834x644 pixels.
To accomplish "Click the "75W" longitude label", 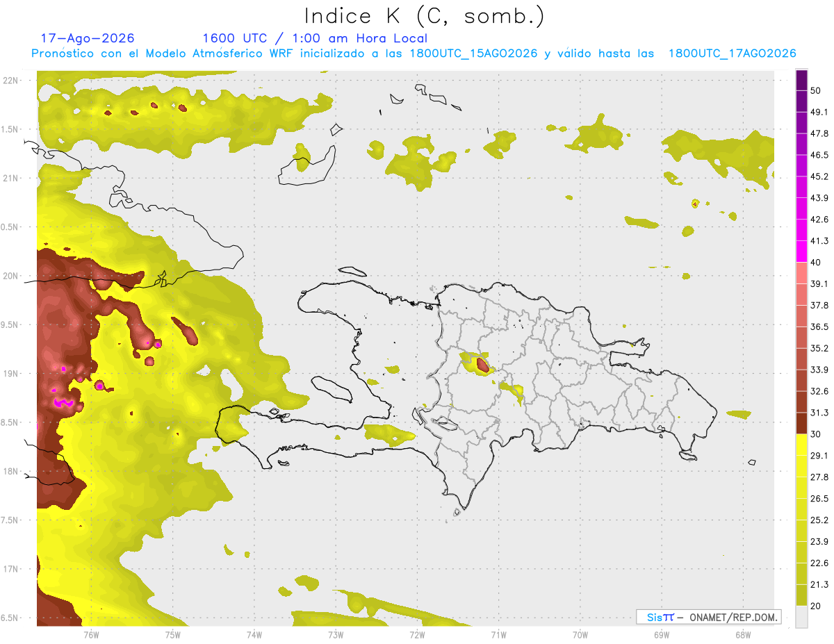I will (172, 634).
